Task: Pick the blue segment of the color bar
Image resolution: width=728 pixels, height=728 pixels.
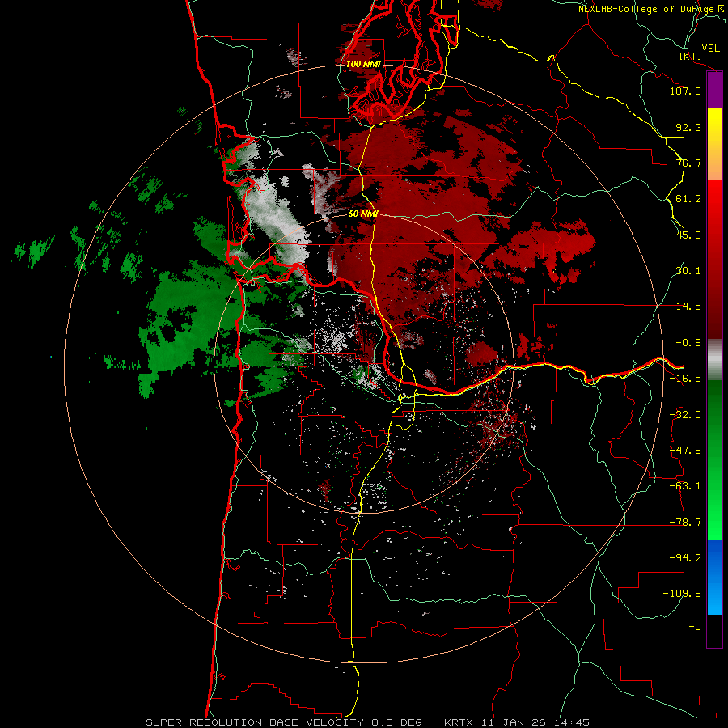Action: 714,577
